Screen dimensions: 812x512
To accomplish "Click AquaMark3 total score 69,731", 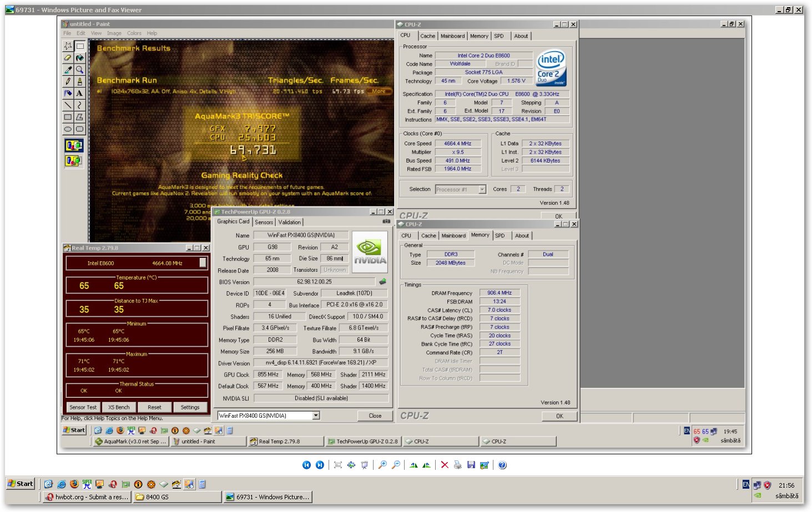I will tap(253, 150).
